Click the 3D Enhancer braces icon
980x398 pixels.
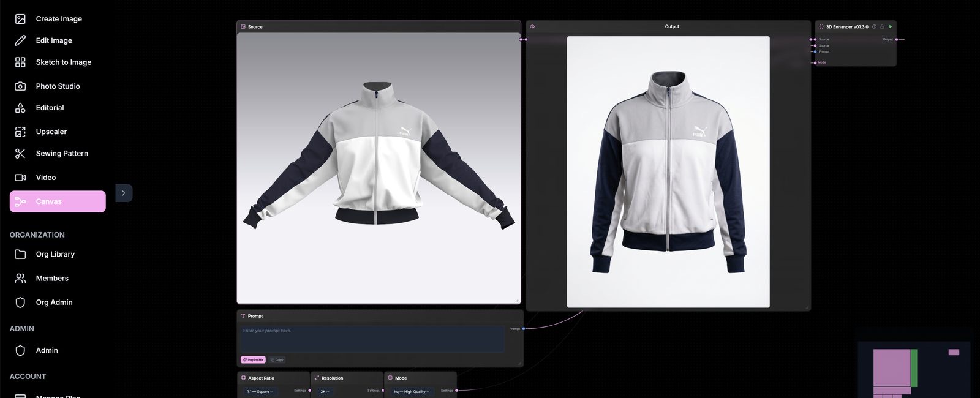pos(821,27)
